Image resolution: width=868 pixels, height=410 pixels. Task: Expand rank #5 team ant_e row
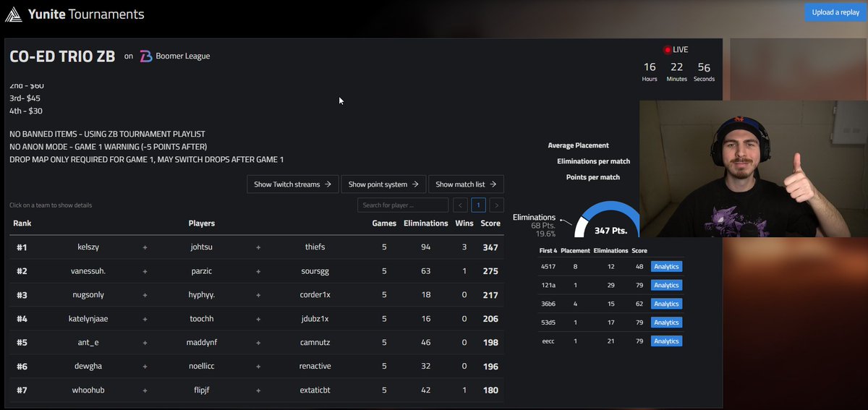[257, 343]
